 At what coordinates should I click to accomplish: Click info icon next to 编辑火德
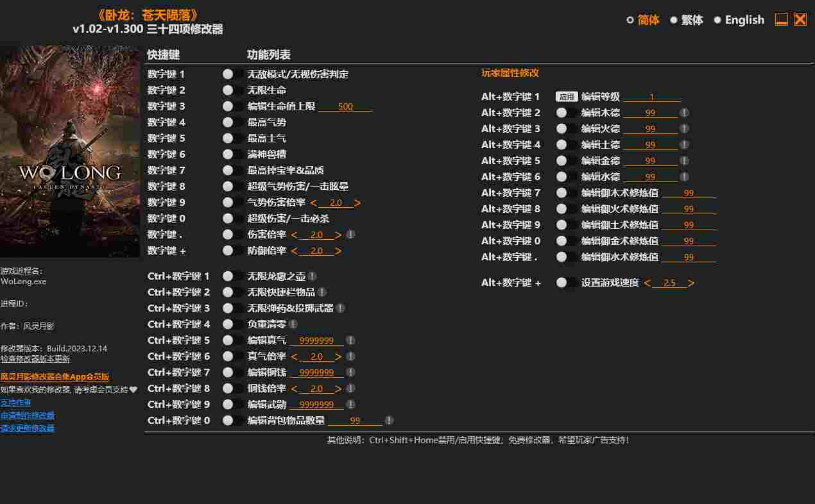click(x=685, y=129)
